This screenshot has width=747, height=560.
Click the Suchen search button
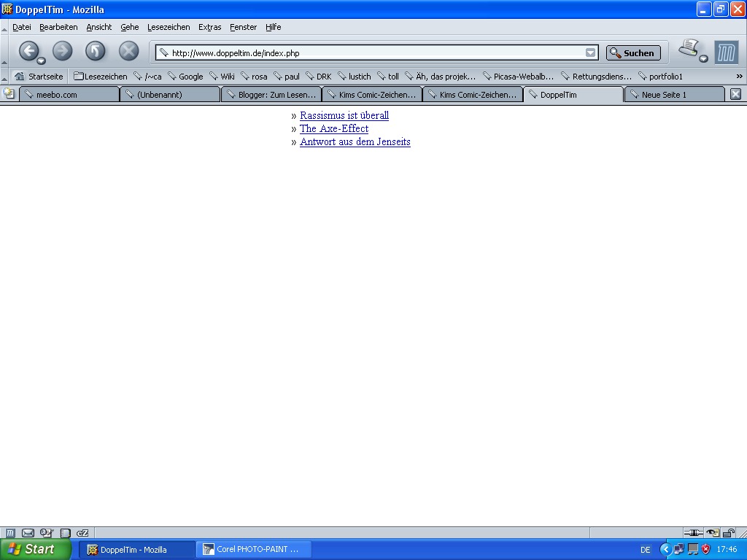pos(632,52)
